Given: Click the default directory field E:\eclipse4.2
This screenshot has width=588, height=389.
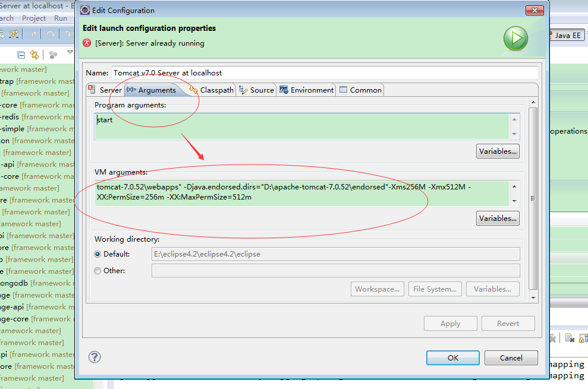Looking at the screenshot, I should click(336, 254).
